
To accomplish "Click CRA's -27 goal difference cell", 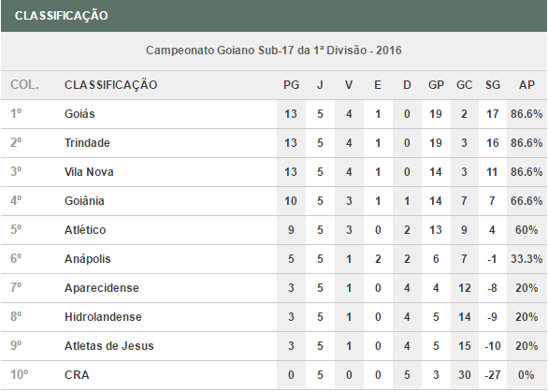I will point(493,375).
